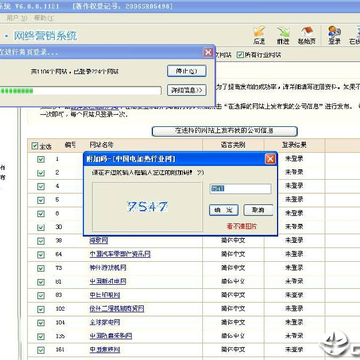Click 简体中文 cell in row 104

tap(233, 322)
